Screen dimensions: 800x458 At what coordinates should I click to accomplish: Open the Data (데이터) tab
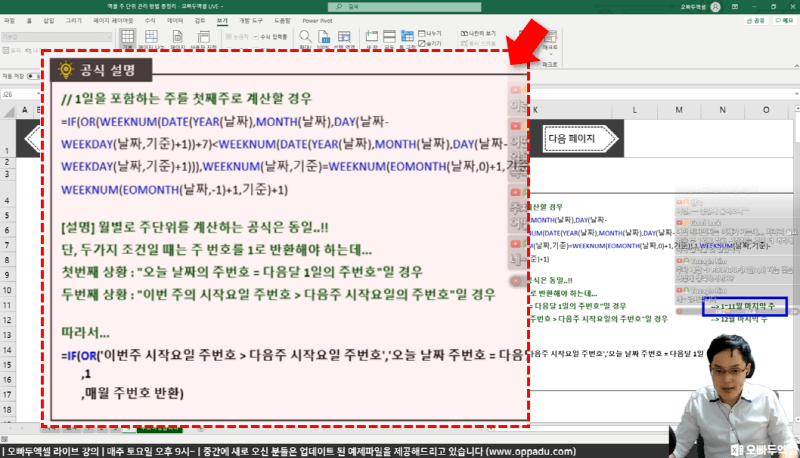[175, 21]
